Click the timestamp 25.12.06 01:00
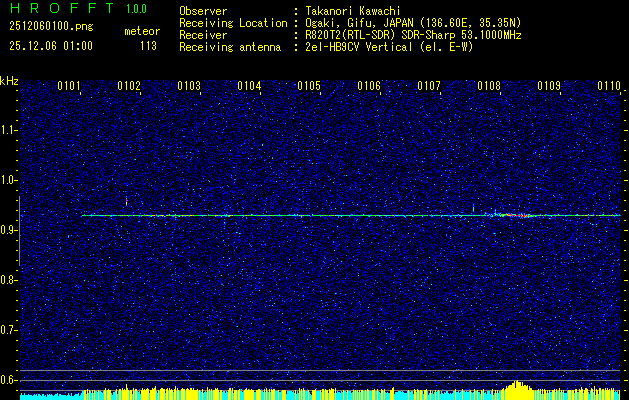 [51, 46]
